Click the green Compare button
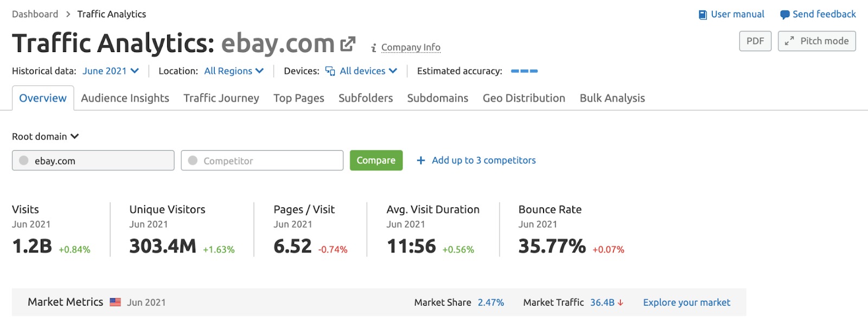The height and width of the screenshot is (323, 868). (x=376, y=160)
